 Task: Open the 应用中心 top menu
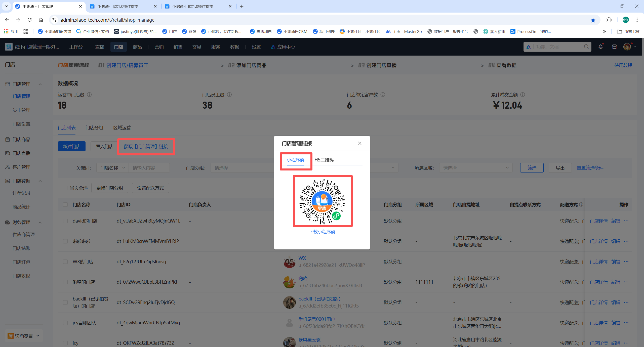click(283, 47)
